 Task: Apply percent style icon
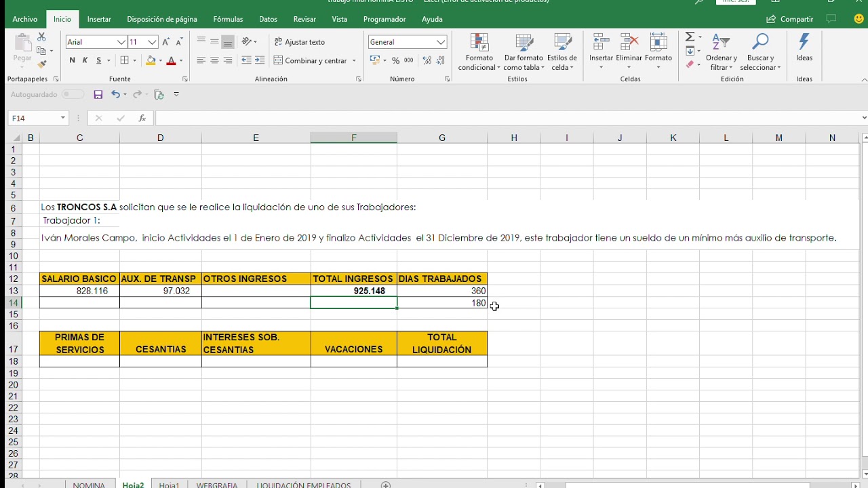point(395,60)
